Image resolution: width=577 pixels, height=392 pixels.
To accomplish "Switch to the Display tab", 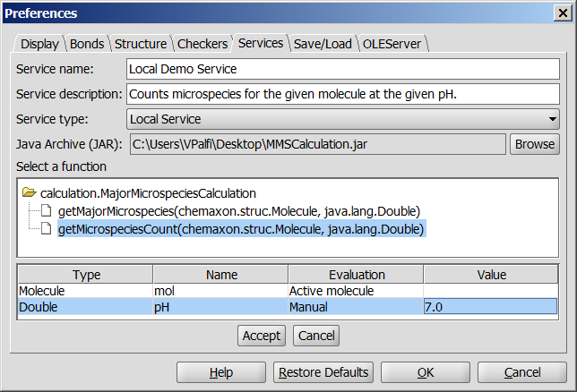I will pyautogui.click(x=39, y=44).
